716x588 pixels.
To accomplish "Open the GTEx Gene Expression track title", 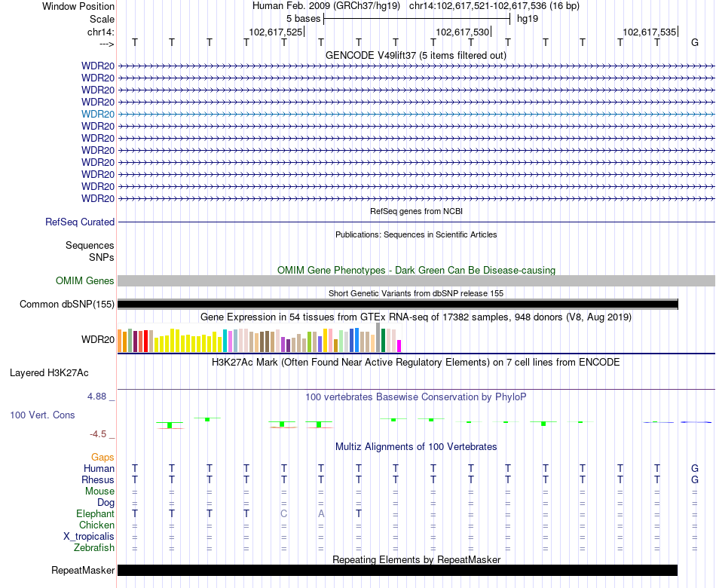I will [415, 317].
